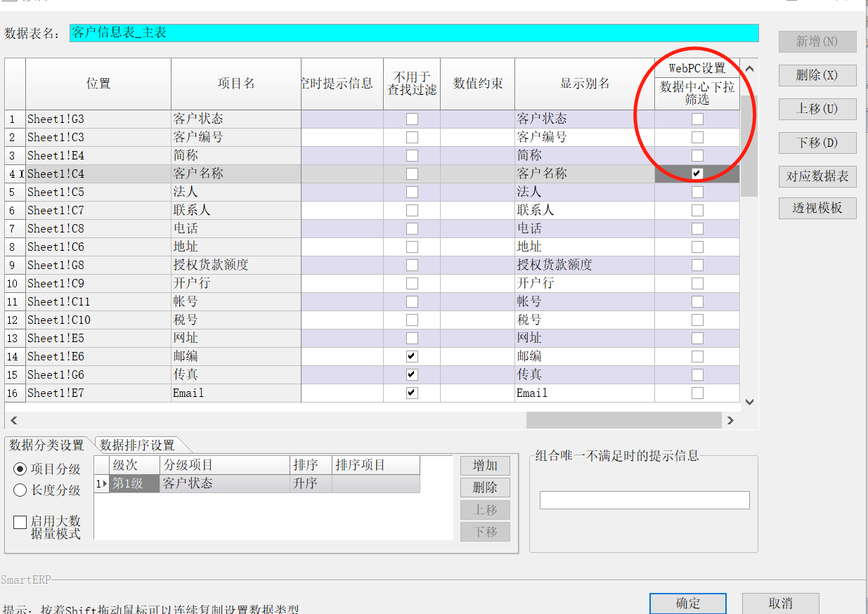Viewport: 868px width, 614px height.
Task: Click 项目名 cell 授权货款额度
Action: 236,265
